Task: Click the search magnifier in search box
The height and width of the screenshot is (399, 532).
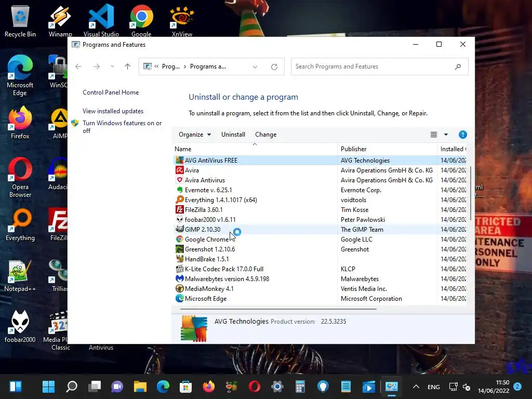Action: [x=458, y=67]
